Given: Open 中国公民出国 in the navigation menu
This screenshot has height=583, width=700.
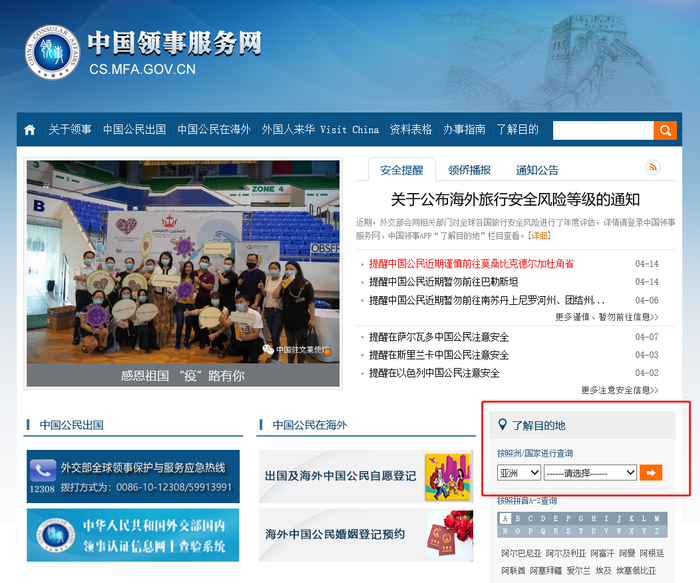Looking at the screenshot, I should tap(134, 130).
